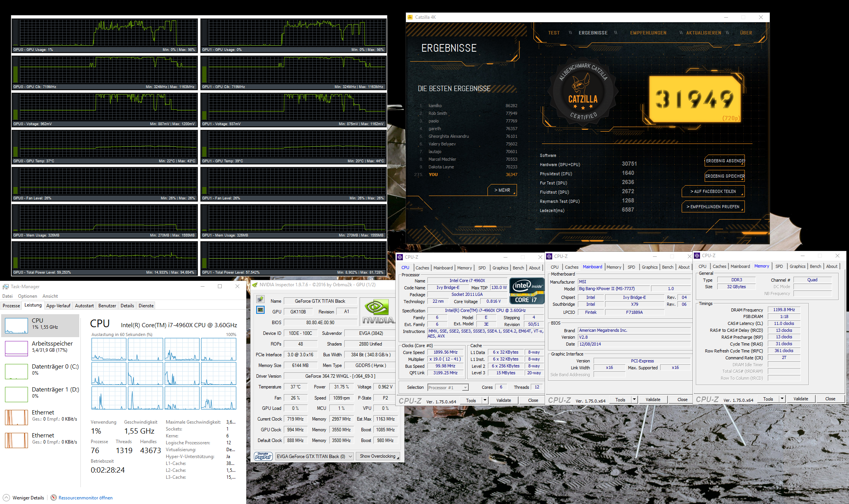The width and height of the screenshot is (849, 504).
Task: Open the Details tab in Task-Manager
Action: [127, 305]
